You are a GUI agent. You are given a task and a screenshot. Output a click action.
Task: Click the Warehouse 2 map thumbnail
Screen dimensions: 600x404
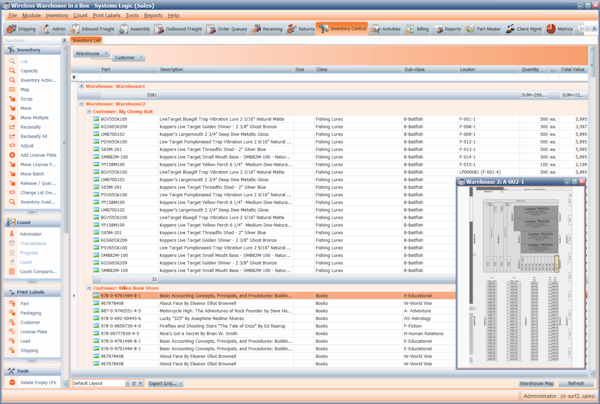(521, 277)
